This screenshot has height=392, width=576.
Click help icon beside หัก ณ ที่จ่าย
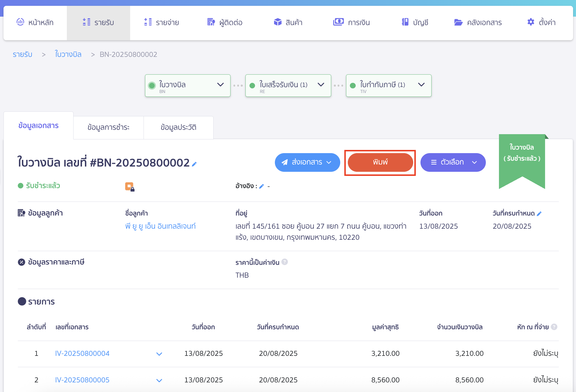554,327
